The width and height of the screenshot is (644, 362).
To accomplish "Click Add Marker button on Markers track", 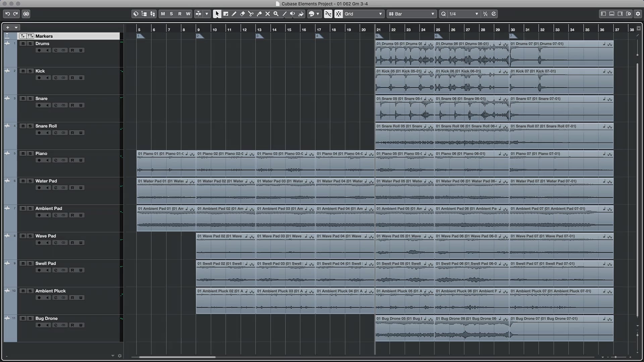I will point(22,36).
